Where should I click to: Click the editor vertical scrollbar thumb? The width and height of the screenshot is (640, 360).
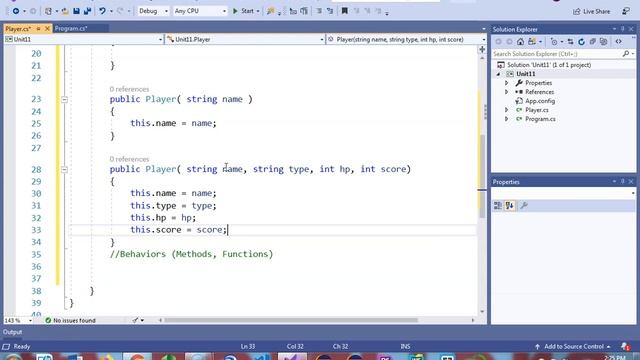pos(482,176)
